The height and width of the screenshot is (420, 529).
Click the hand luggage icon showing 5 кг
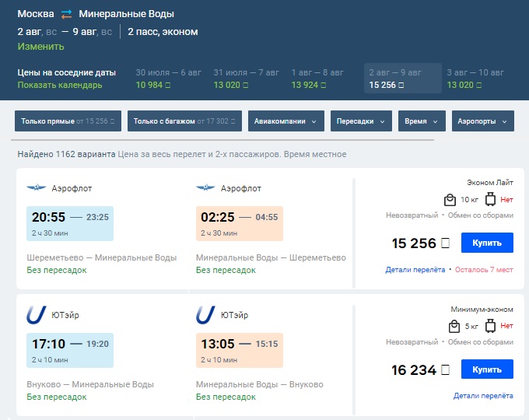(454, 326)
